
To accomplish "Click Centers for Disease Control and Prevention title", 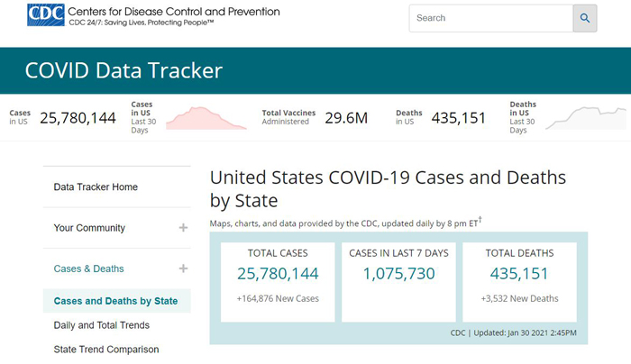I will (174, 12).
